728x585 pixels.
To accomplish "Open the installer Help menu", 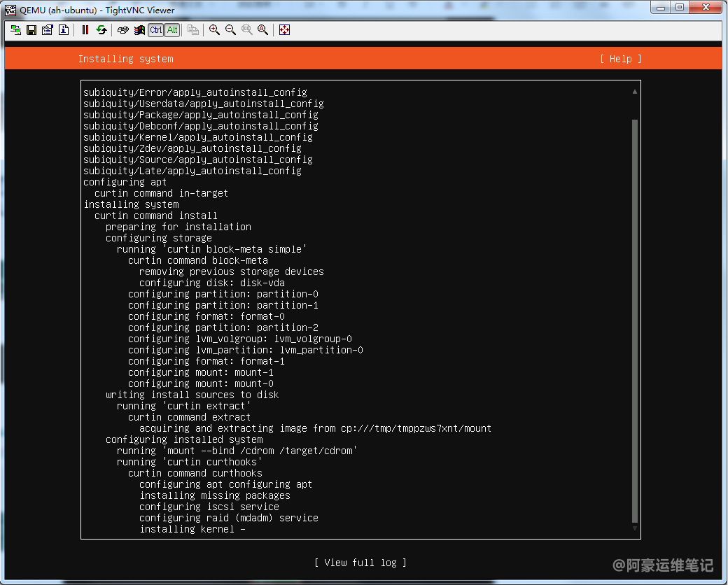I will pos(620,59).
